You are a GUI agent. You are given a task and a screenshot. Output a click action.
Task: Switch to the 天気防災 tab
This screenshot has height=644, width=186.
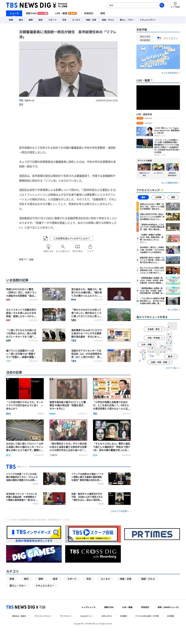[89, 13]
